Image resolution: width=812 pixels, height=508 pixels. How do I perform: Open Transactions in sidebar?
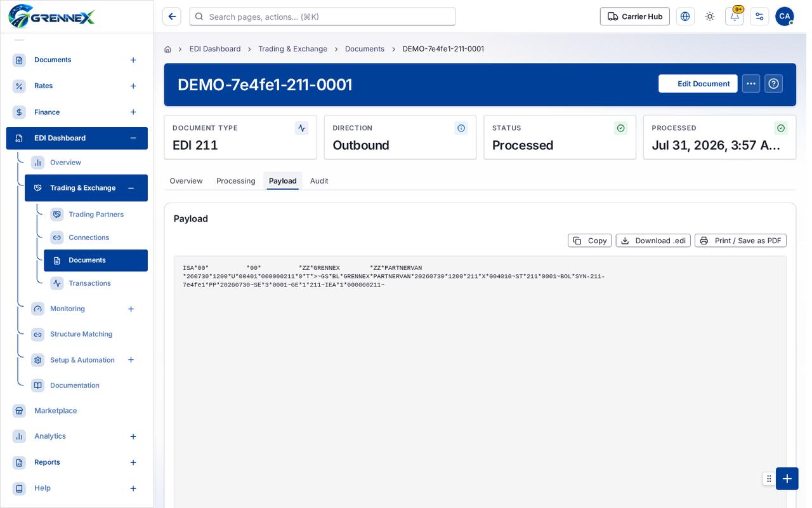pyautogui.click(x=96, y=283)
